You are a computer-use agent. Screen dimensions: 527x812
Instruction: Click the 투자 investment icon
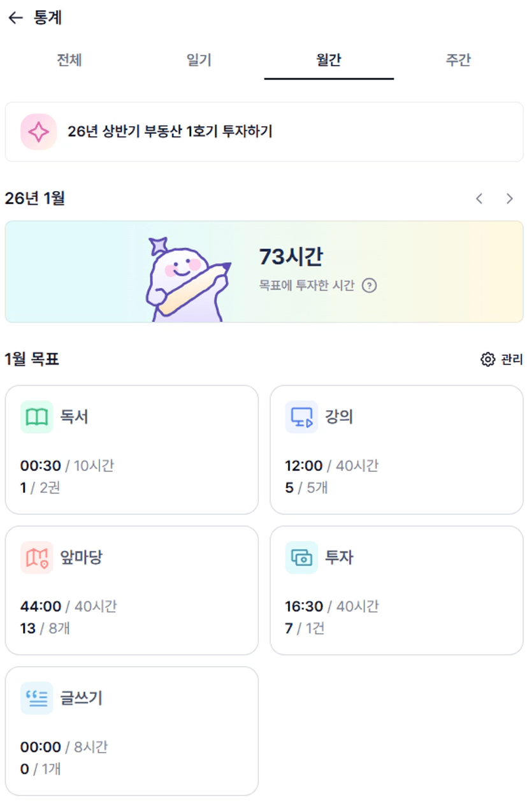[301, 558]
